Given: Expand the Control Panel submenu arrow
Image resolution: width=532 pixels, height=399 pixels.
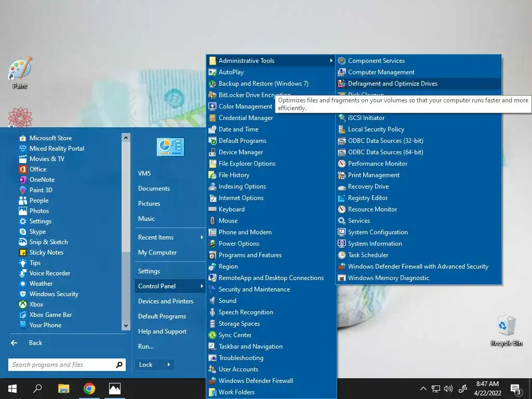Looking at the screenshot, I should click(202, 286).
